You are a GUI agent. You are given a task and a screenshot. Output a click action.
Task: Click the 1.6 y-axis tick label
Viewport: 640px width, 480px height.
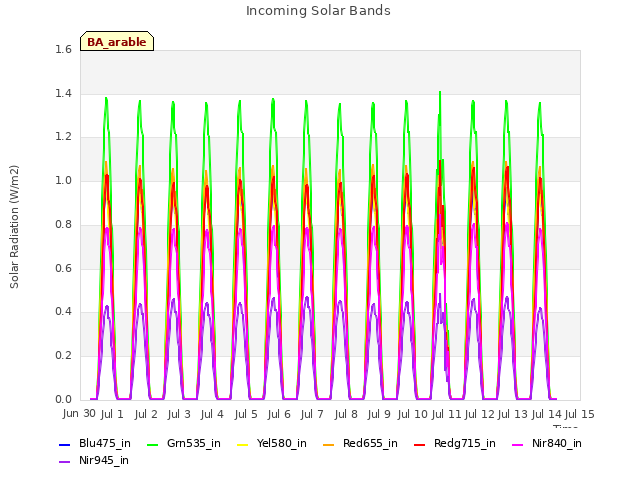(x=63, y=49)
